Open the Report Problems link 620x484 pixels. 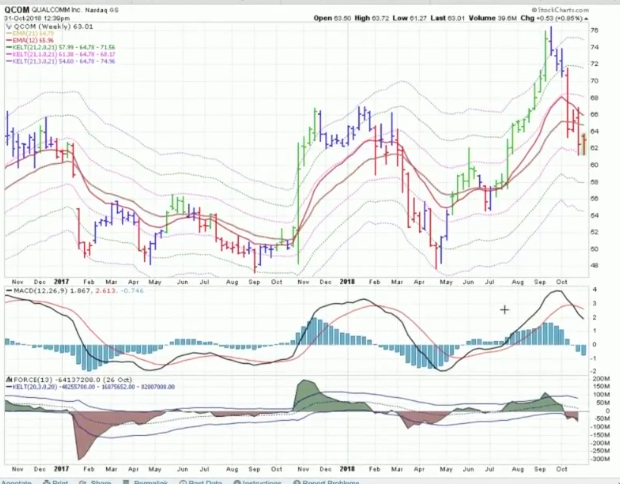(x=331, y=482)
